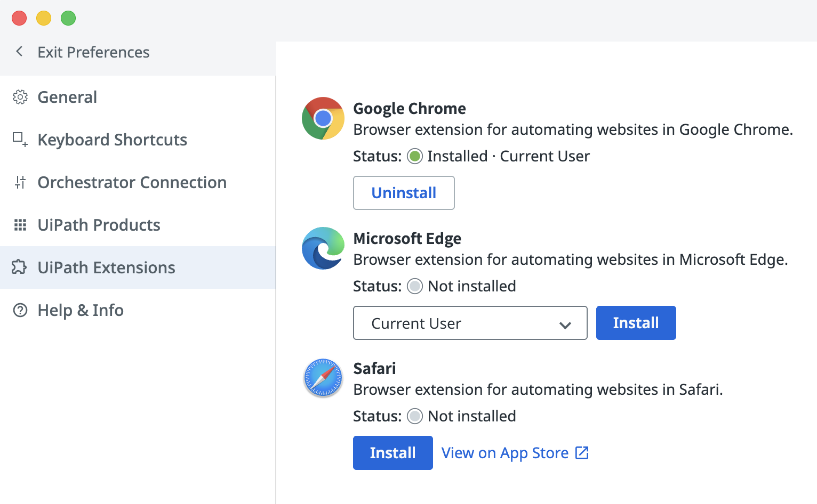Click the external-link icon next to App Store

point(582,453)
